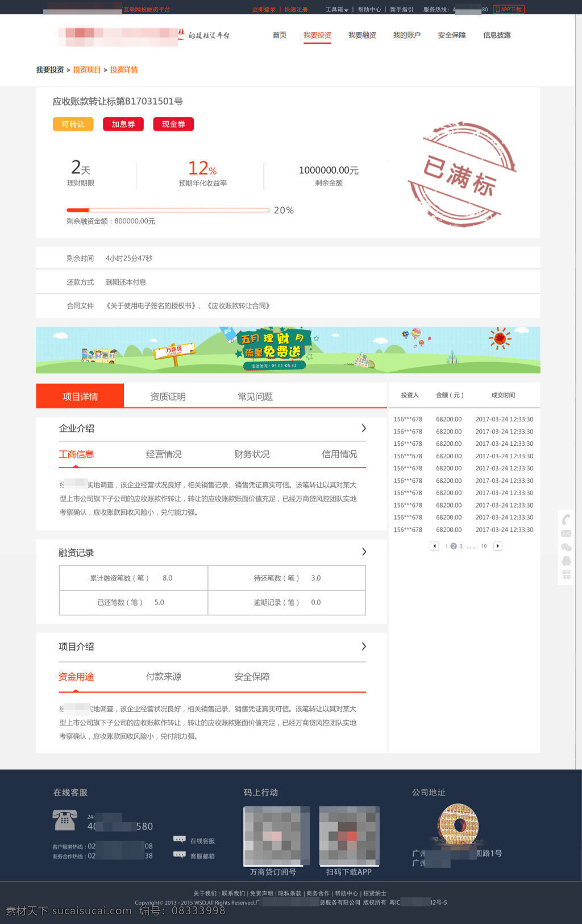Open 安全保障 in main navigation
This screenshot has width=582, height=924.
point(452,35)
